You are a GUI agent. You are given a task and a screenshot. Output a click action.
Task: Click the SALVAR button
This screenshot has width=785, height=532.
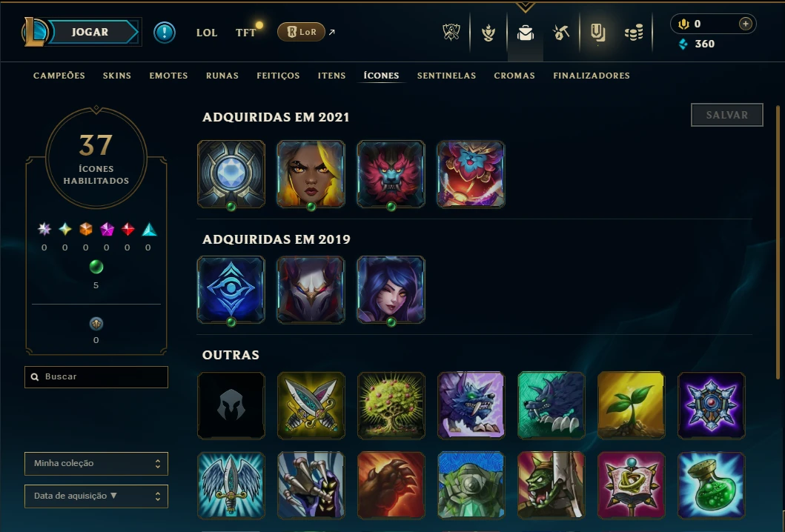pos(727,115)
